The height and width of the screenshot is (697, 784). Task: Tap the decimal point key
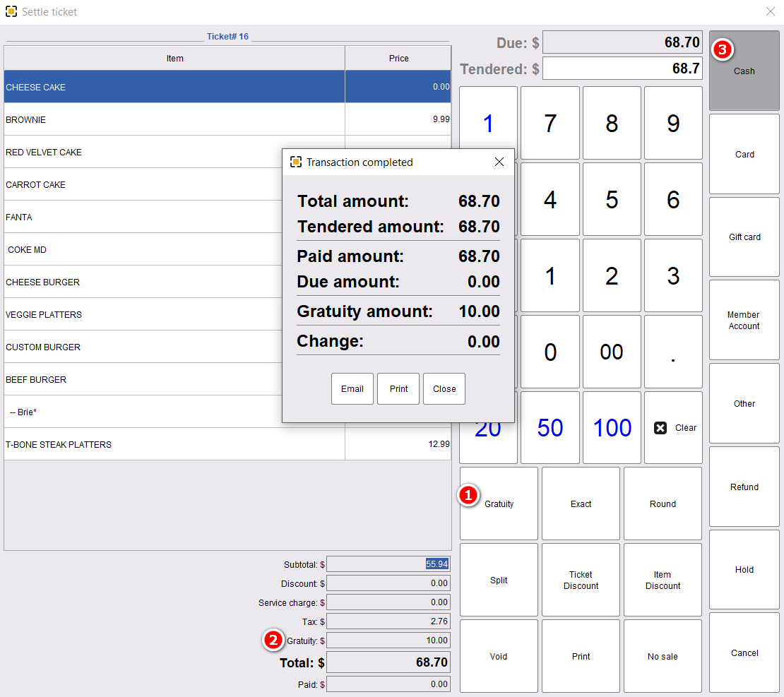(x=673, y=352)
